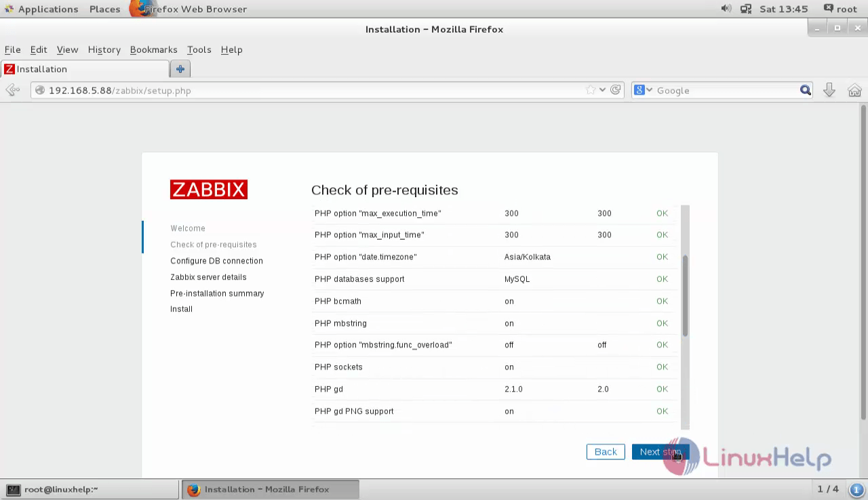Click the "Asia/Kolkata" timezone value
Screen dimensions: 868x500
click(528, 257)
